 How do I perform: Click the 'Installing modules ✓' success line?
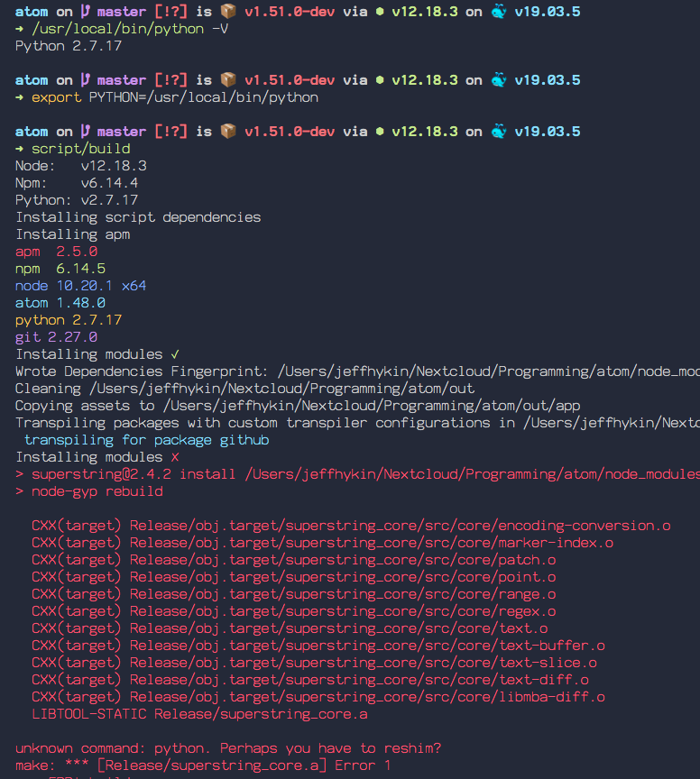(x=97, y=354)
